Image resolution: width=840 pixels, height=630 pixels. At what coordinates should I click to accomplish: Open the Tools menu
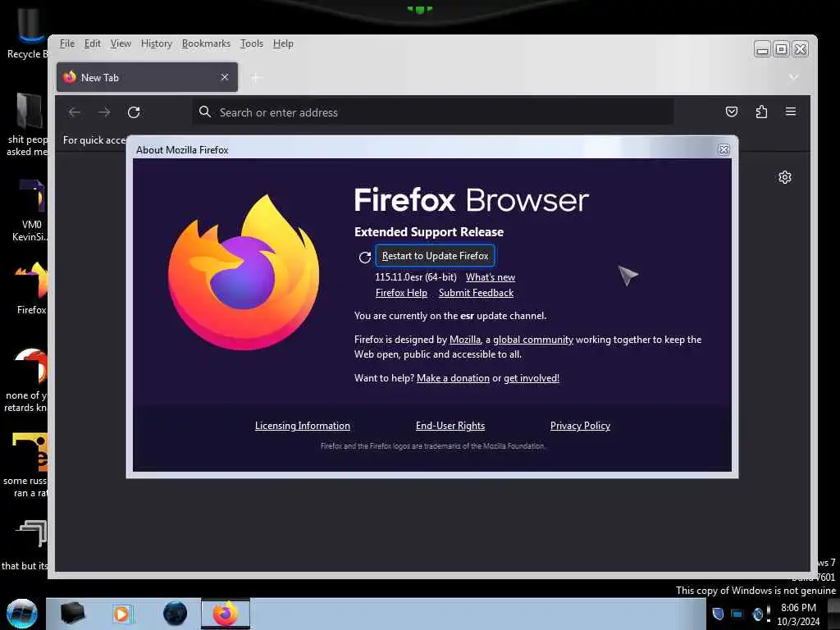click(x=251, y=43)
